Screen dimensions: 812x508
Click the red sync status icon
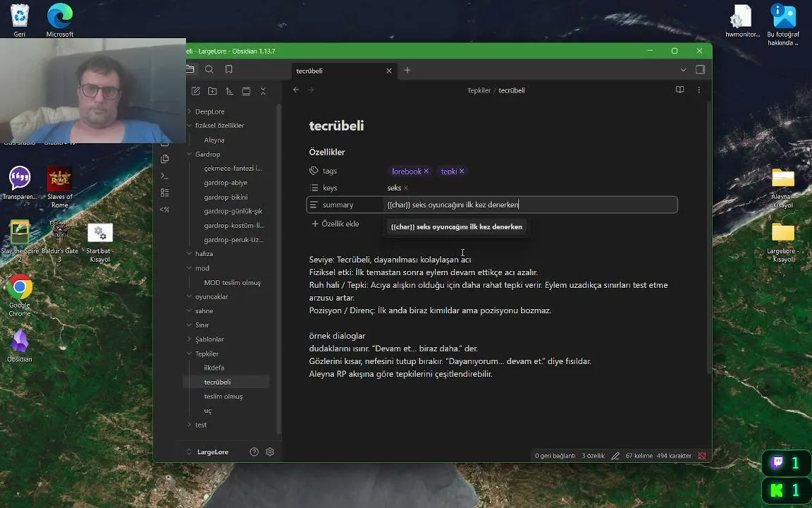pyautogui.click(x=702, y=456)
